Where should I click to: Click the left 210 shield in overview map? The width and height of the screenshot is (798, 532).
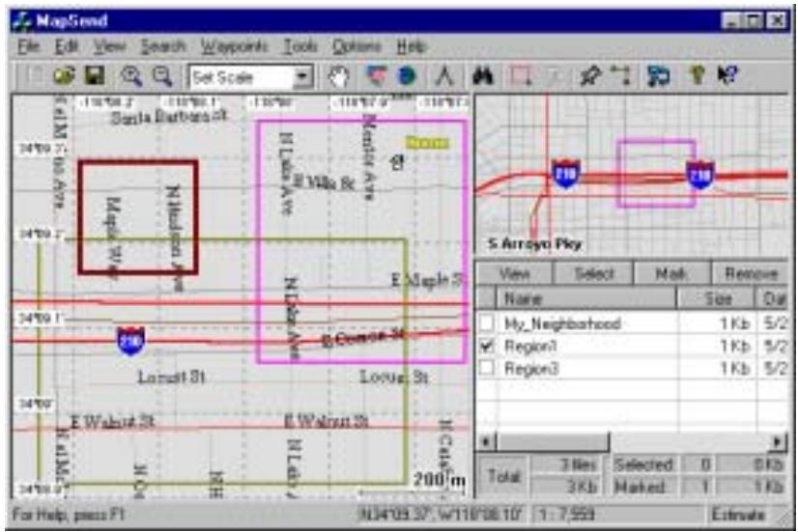565,174
